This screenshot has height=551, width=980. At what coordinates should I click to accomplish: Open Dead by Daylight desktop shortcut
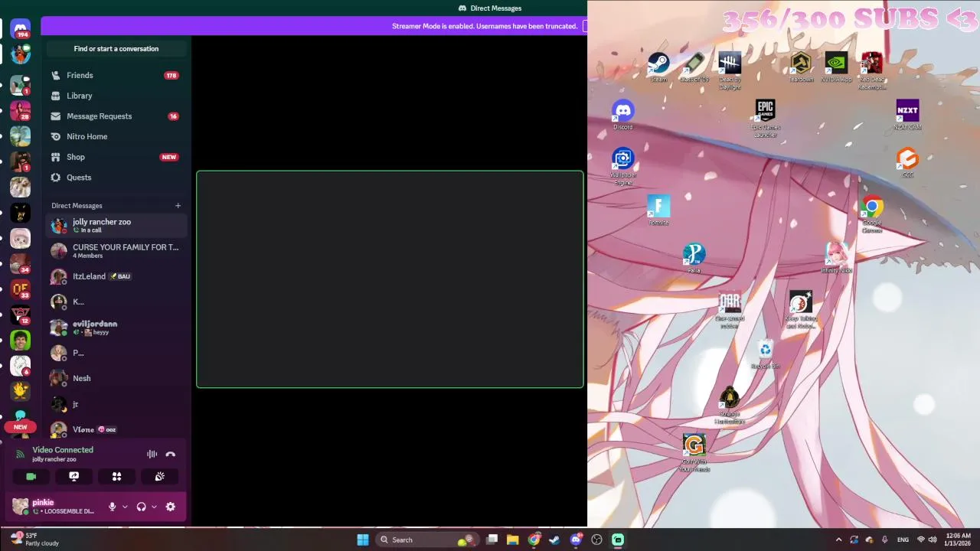(x=730, y=71)
